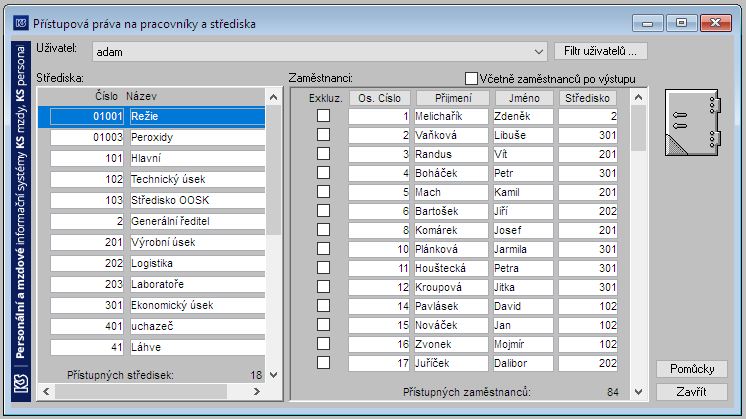Select the Laboratoře center row
Viewport: 746px width, 419px height.
tap(157, 284)
